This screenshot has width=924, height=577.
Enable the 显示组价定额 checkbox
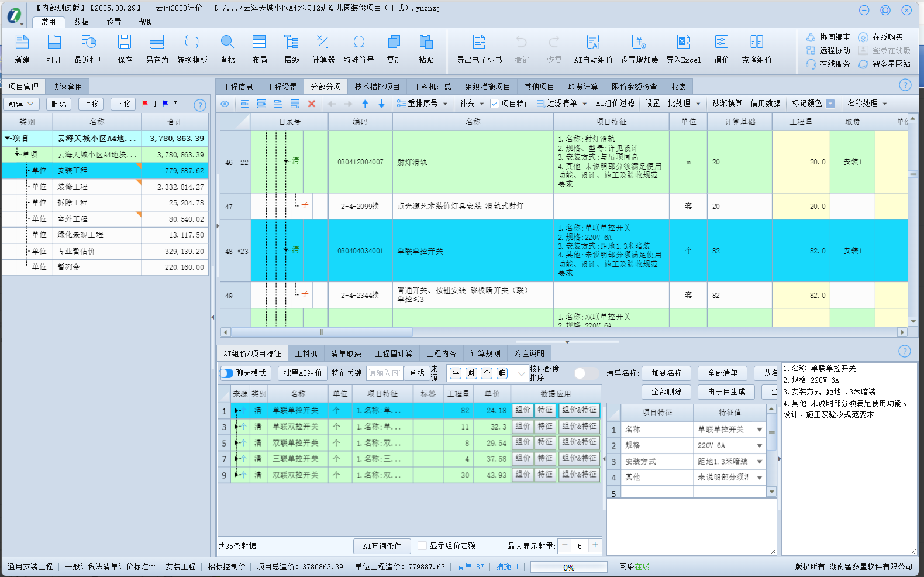point(422,546)
